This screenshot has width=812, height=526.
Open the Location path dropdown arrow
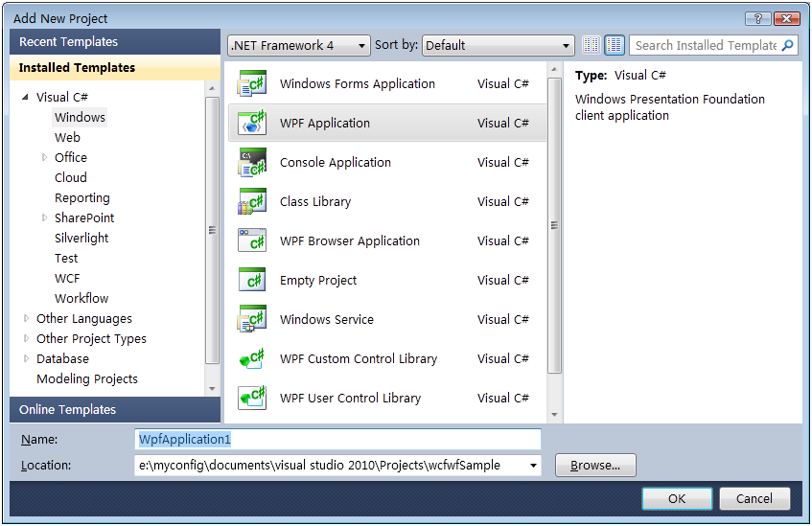click(x=533, y=466)
